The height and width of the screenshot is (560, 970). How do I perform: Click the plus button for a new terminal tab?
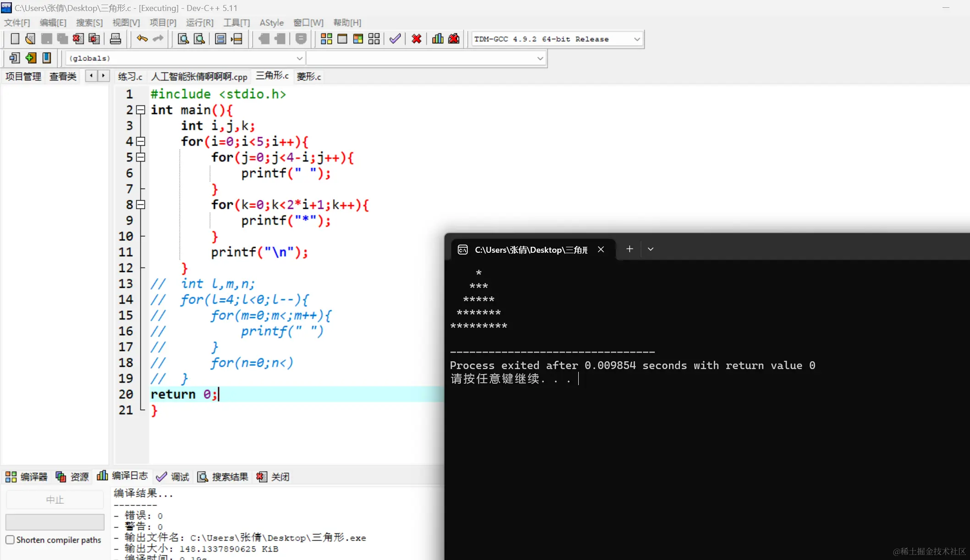click(630, 249)
